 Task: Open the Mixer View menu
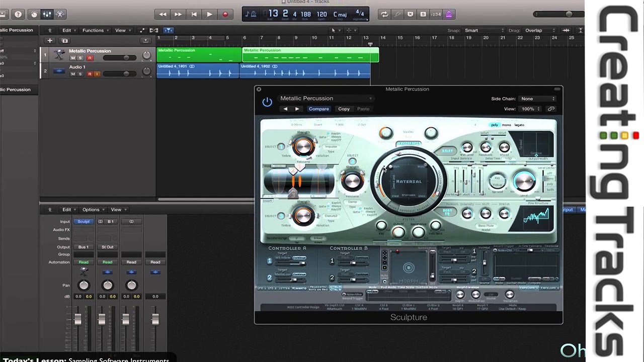point(118,210)
